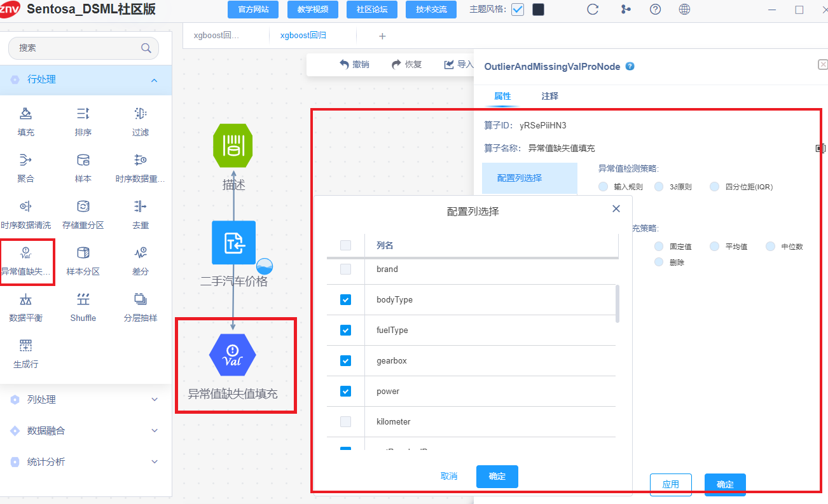This screenshot has height=504, width=828.
Task: Select the Shuffle operator icon
Action: click(83, 299)
